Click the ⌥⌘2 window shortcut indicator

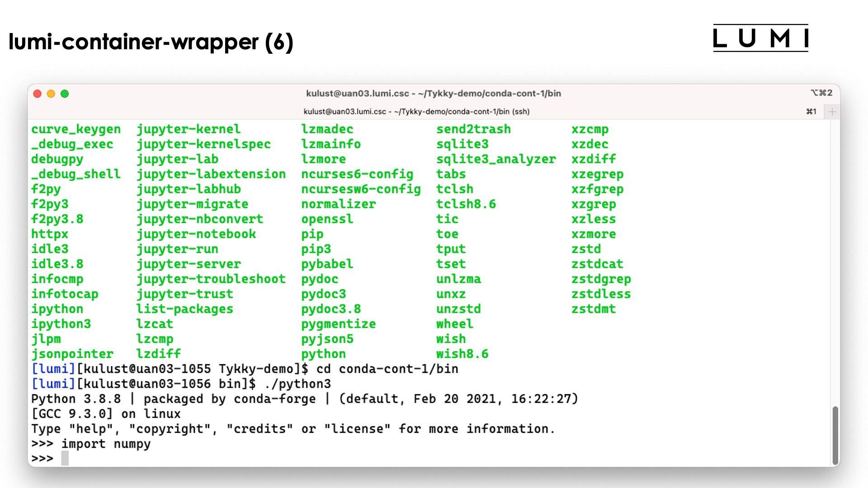[x=821, y=93]
